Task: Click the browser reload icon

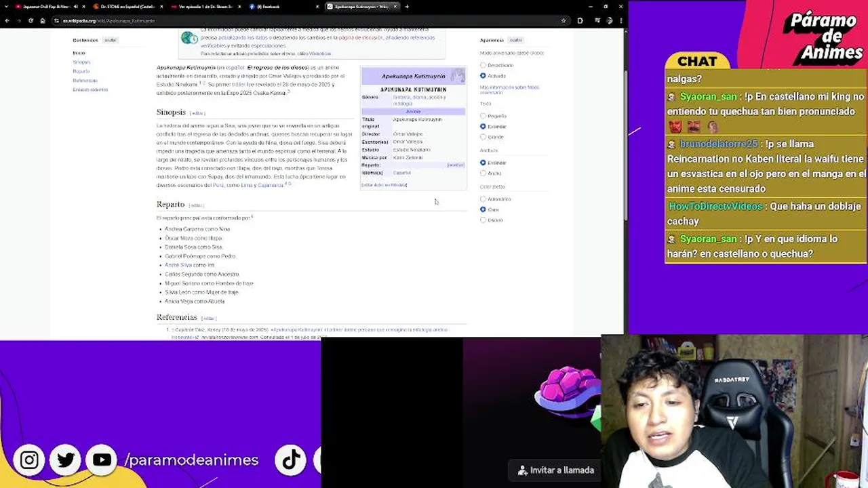Action: coord(31,20)
